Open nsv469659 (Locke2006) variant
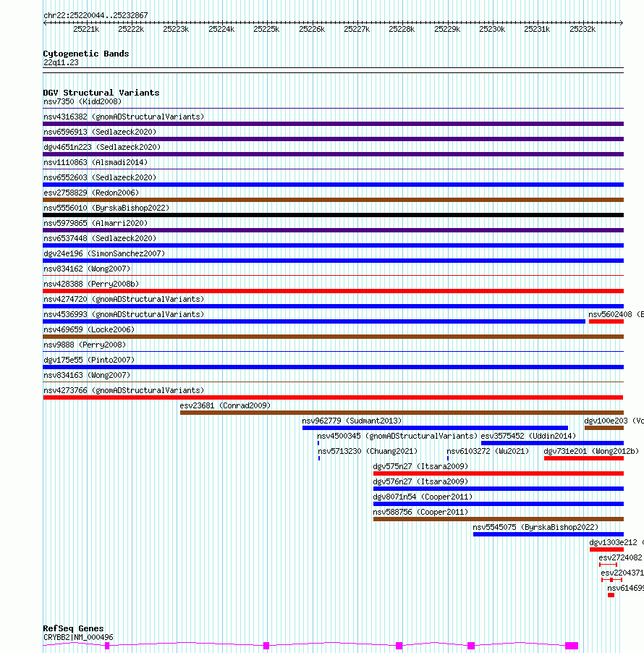 (x=89, y=329)
